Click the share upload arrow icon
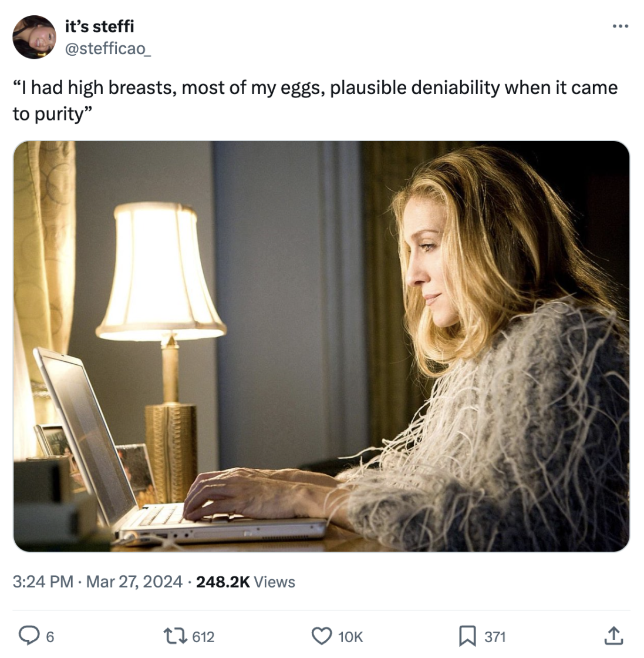The height and width of the screenshot is (658, 644). 613,636
